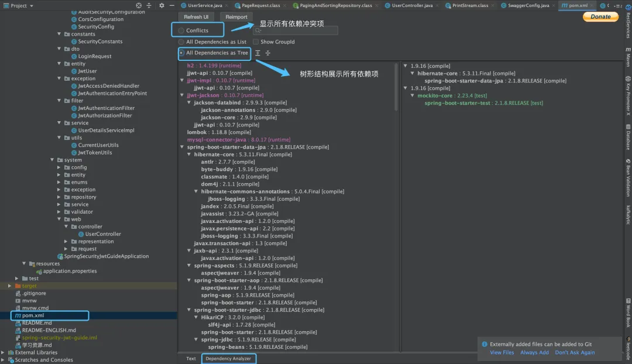Select the lombok dependency row
Screen dimensions: 632x364
point(219,132)
